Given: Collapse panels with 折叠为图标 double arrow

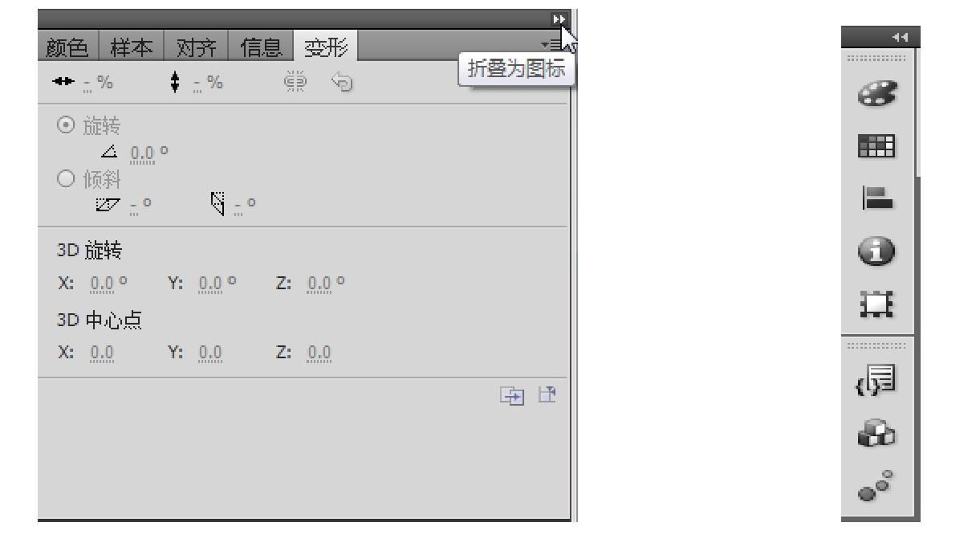Looking at the screenshot, I should [x=559, y=19].
